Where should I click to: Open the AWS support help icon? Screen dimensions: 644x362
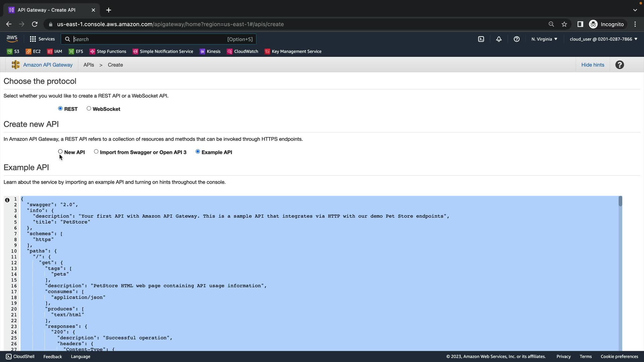coord(517,39)
